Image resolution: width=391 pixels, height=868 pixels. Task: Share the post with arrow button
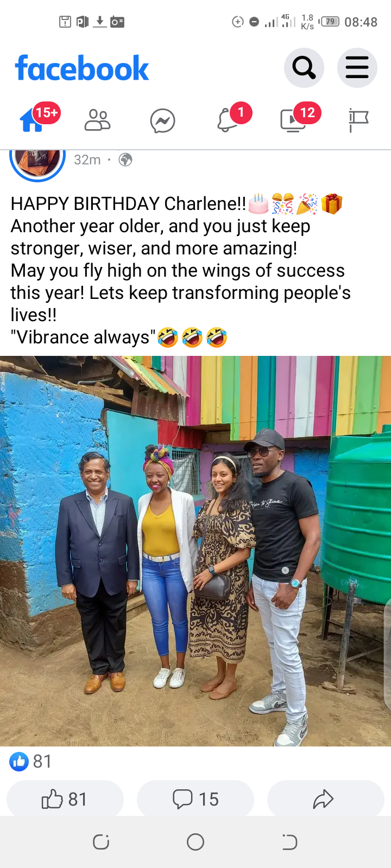(326, 799)
